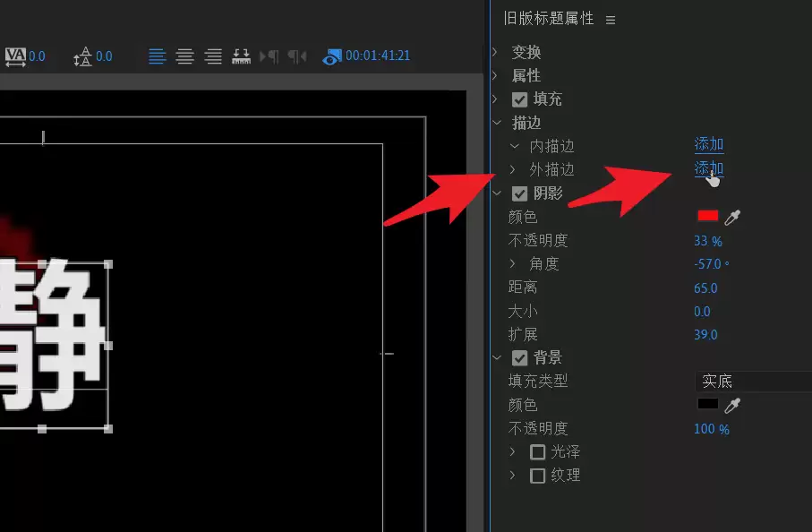Viewport: 812px width, 532px height.
Task: Expand the 变换 section
Action: pyautogui.click(x=495, y=52)
